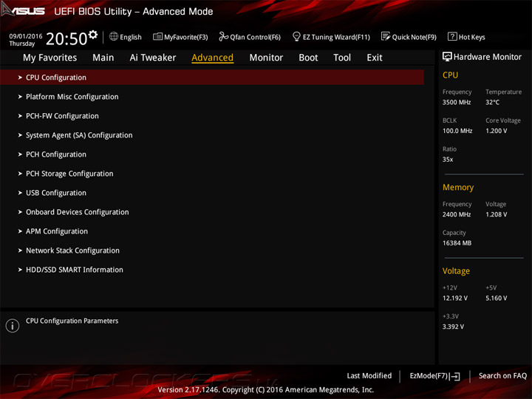Expand CPU Configuration submenu
This screenshot has height=399, width=532.
tap(212, 78)
